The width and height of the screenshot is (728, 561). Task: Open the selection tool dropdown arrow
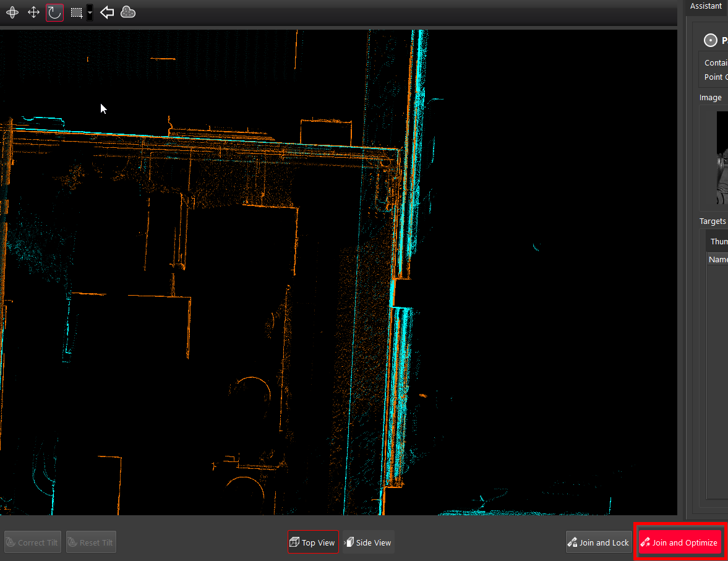tap(90, 12)
